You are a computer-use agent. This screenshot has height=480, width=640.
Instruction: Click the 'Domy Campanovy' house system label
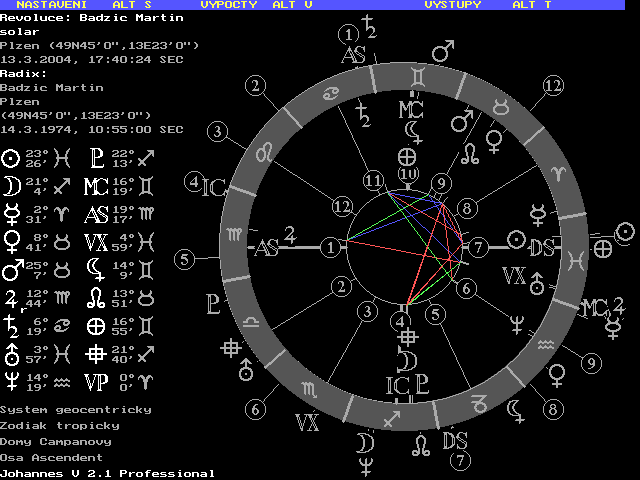click(x=56, y=441)
